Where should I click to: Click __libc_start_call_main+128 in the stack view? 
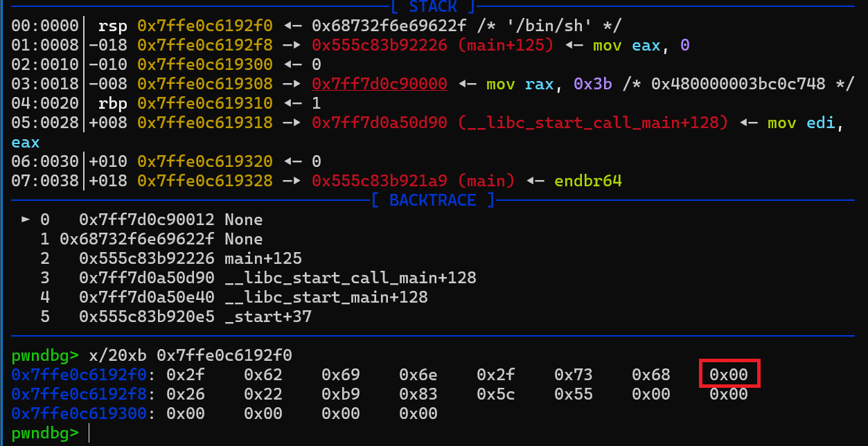click(x=520, y=123)
